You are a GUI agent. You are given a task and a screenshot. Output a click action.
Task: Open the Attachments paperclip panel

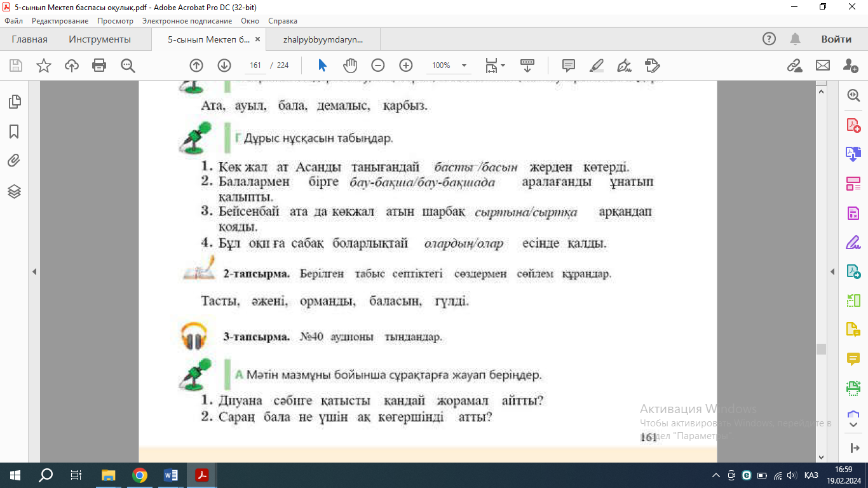pyautogui.click(x=14, y=161)
